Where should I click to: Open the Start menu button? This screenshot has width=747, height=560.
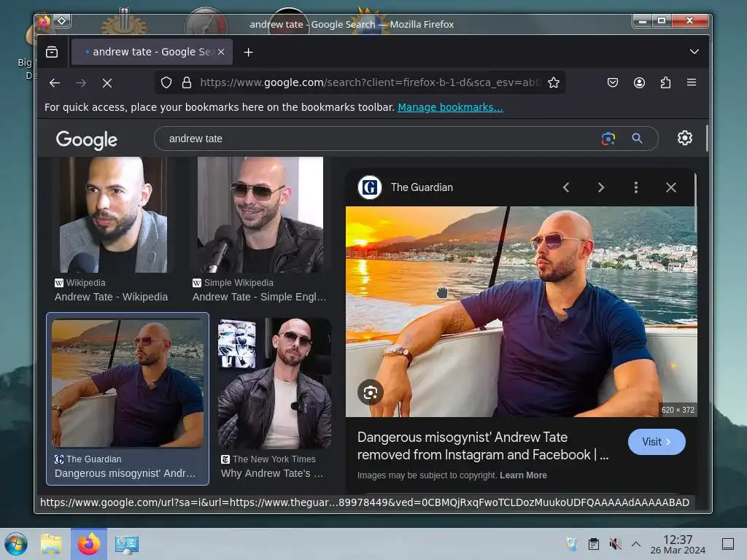coord(16,544)
